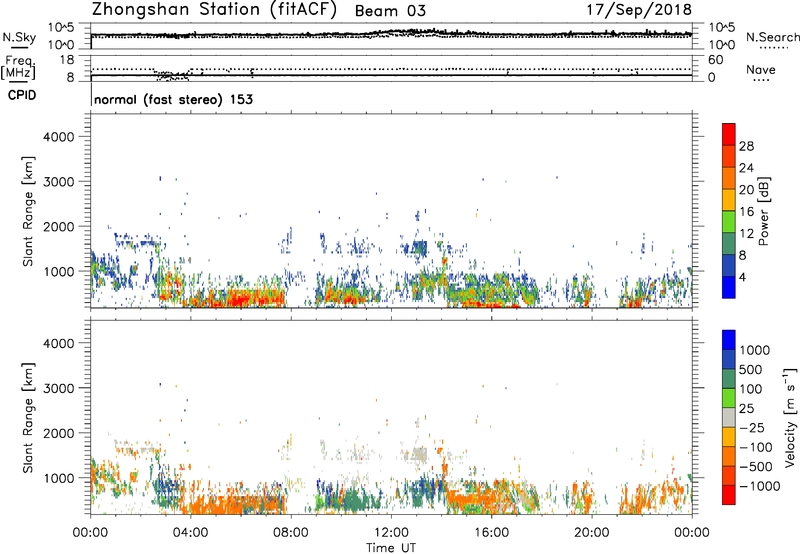The height and width of the screenshot is (554, 800).
Task: Click the green velocity patch near 10:30
Action: [352, 500]
